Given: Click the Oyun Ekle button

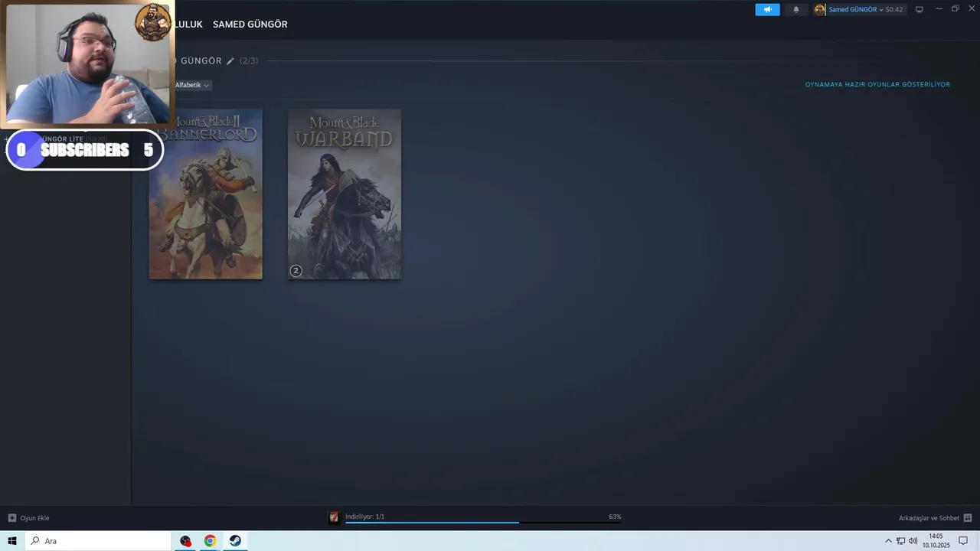Looking at the screenshot, I should [28, 518].
